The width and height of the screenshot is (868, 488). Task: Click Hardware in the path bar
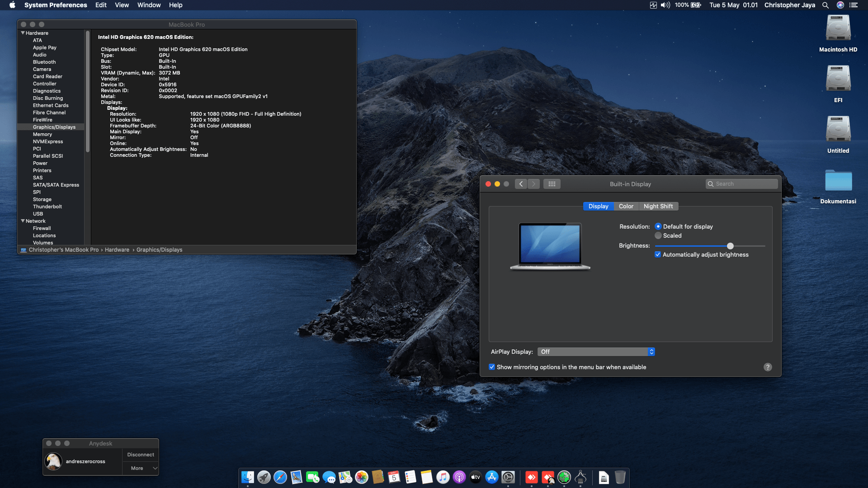[117, 250]
